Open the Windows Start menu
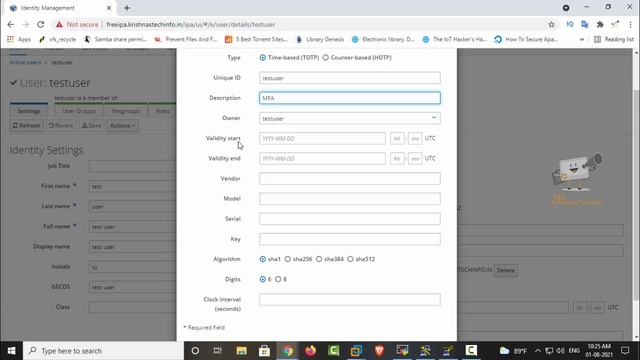The width and height of the screenshot is (640, 360). [x=11, y=351]
